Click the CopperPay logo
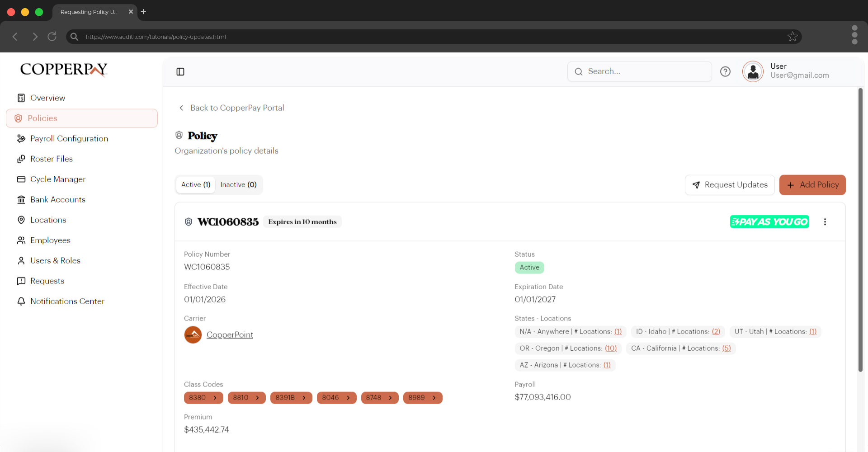The image size is (868, 452). [64, 70]
